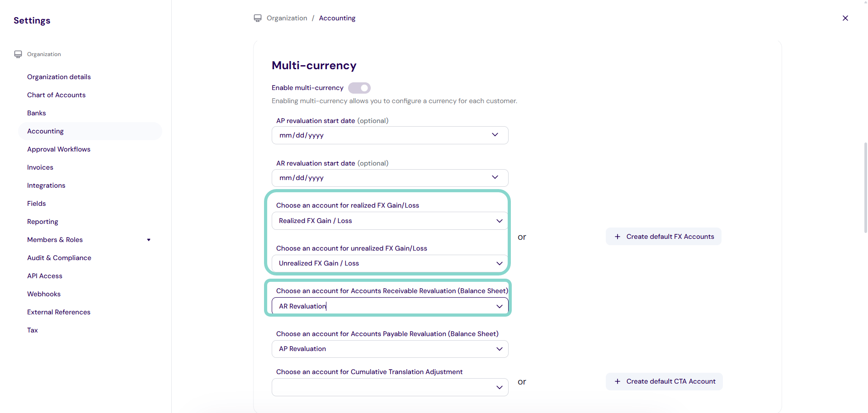Click Organization breadcrumb link

(287, 18)
